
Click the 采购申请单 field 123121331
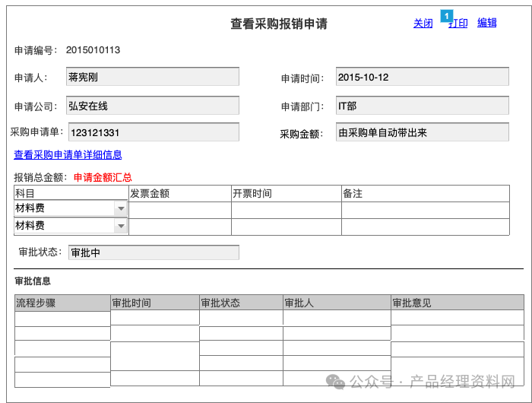coord(154,132)
